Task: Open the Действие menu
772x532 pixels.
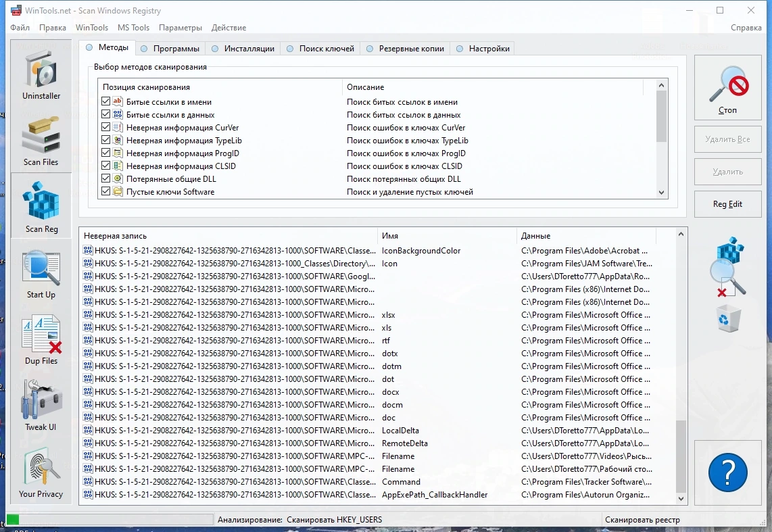Action: click(x=228, y=28)
